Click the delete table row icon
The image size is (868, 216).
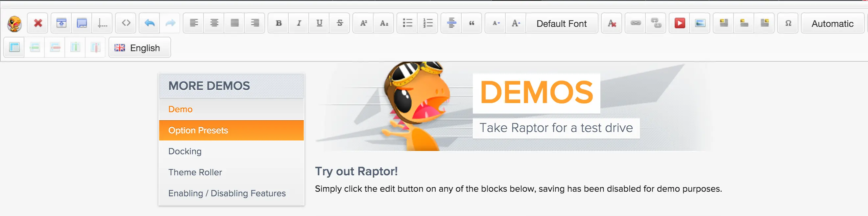55,48
